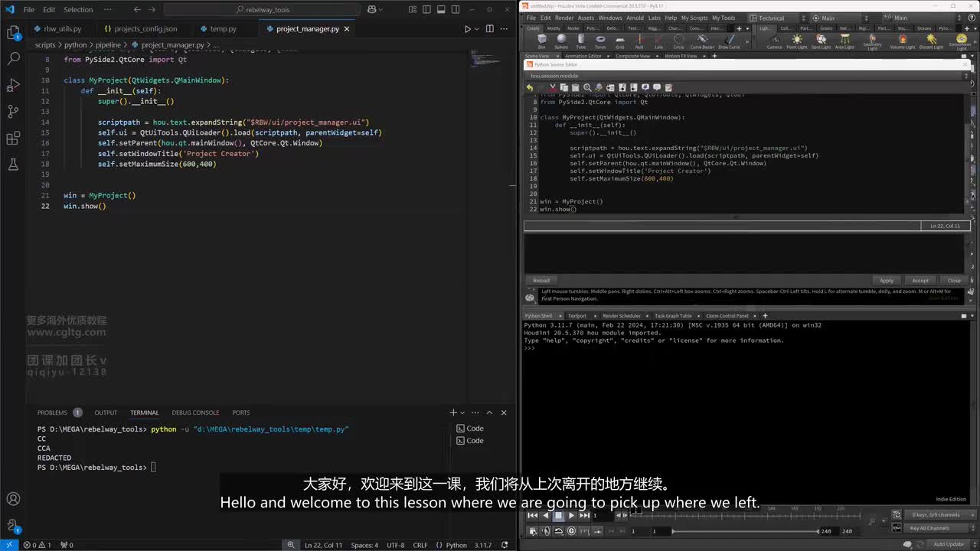Open run options dropdown next to play

click(x=478, y=29)
